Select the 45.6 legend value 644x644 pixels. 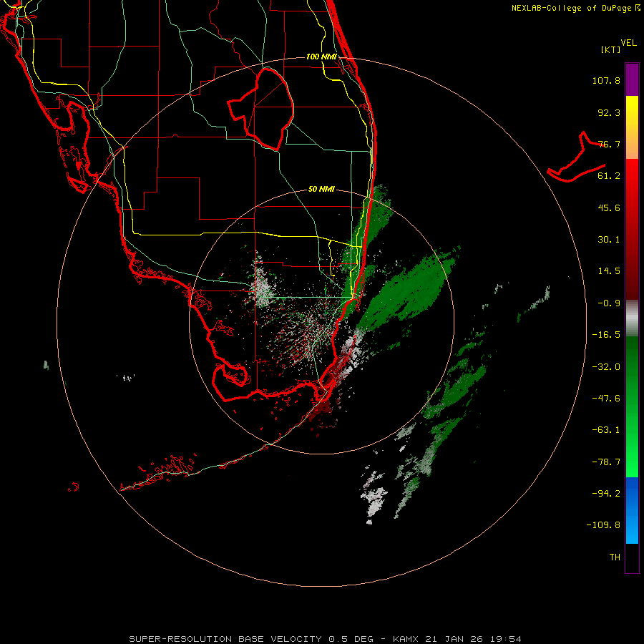point(609,208)
